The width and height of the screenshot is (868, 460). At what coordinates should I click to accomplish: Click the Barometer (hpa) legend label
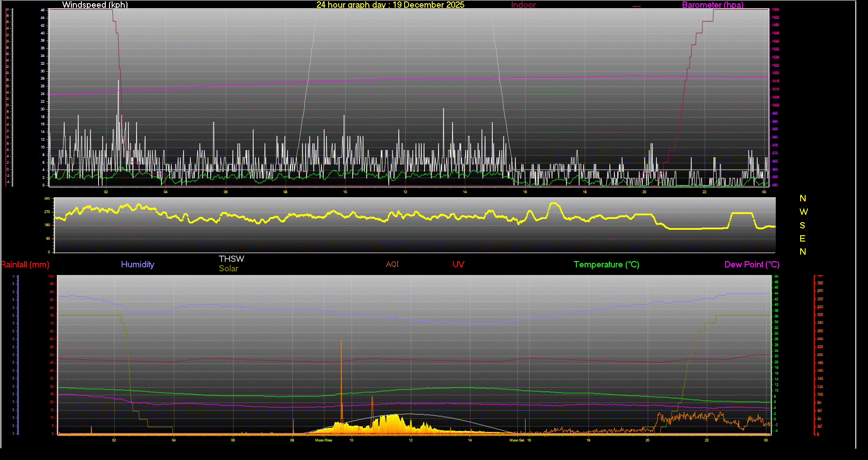pyautogui.click(x=712, y=5)
